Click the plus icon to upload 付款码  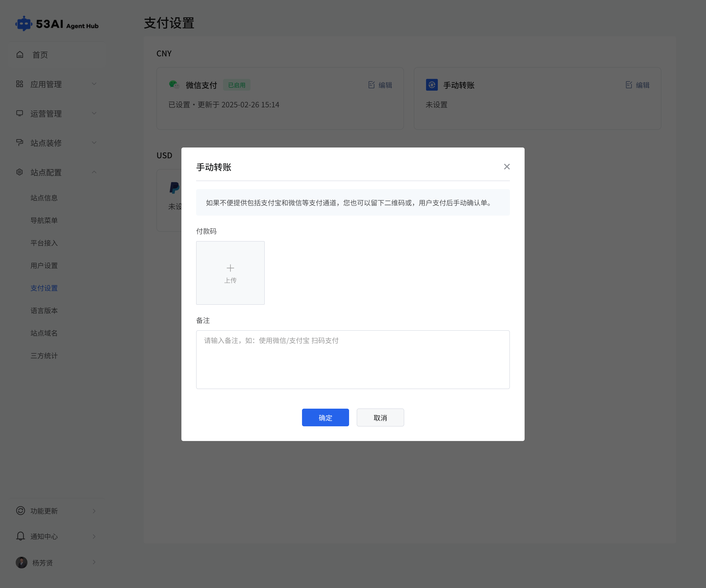(x=230, y=268)
